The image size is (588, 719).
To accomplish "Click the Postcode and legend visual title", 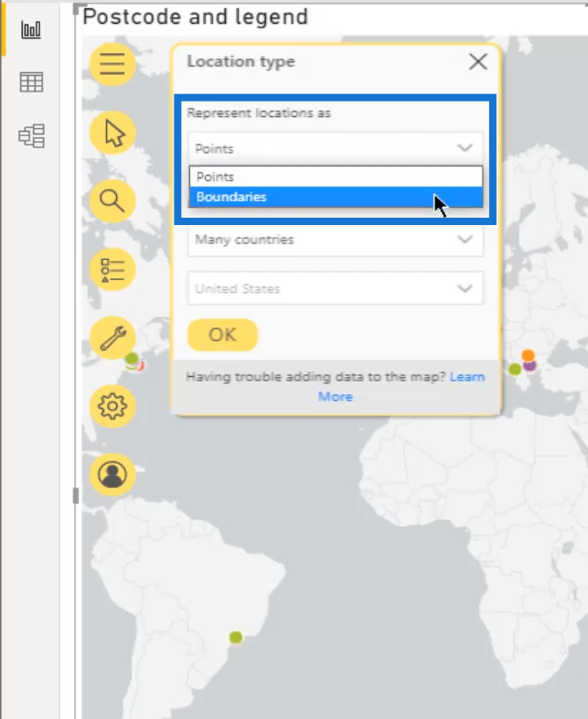I will click(x=195, y=17).
